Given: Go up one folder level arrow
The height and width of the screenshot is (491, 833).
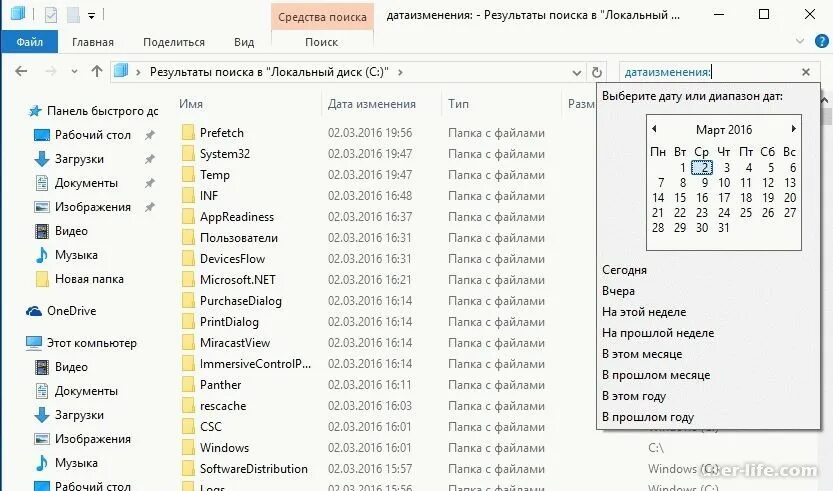Looking at the screenshot, I should pyautogui.click(x=97, y=71).
